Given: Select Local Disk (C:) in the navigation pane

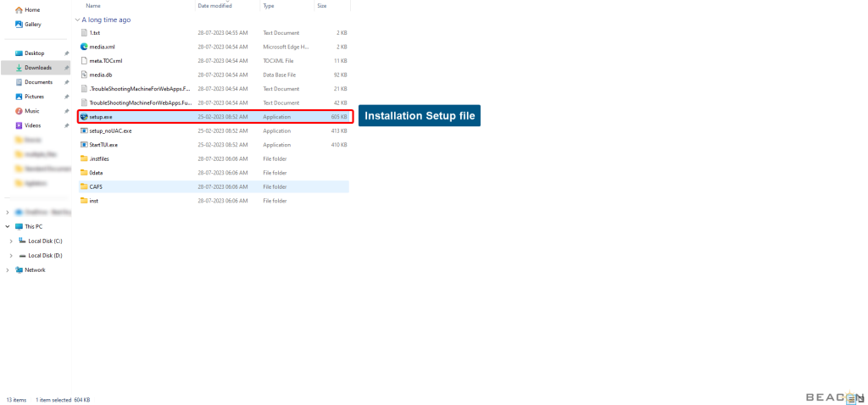Looking at the screenshot, I should click(x=46, y=241).
